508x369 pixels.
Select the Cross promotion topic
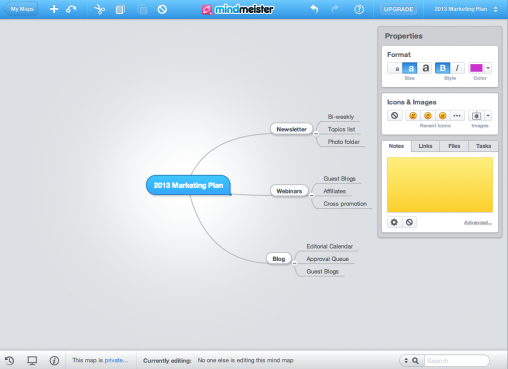[345, 204]
